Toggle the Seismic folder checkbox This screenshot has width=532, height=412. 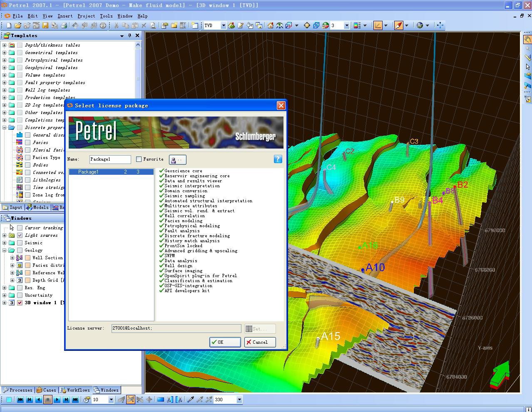(x=20, y=243)
